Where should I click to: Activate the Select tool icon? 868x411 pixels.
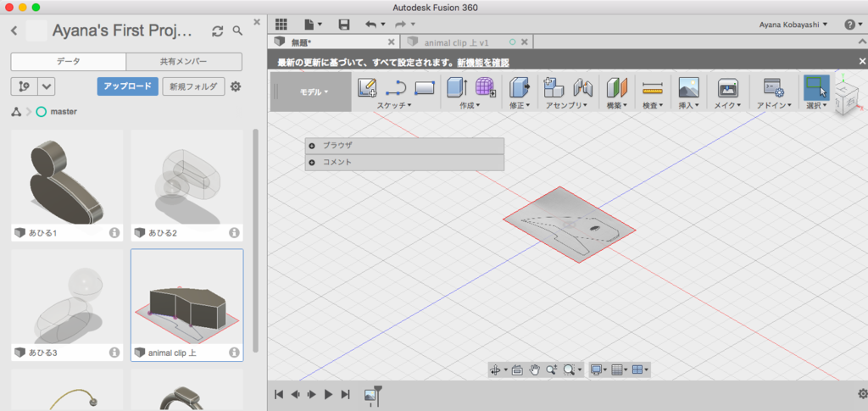pos(816,86)
